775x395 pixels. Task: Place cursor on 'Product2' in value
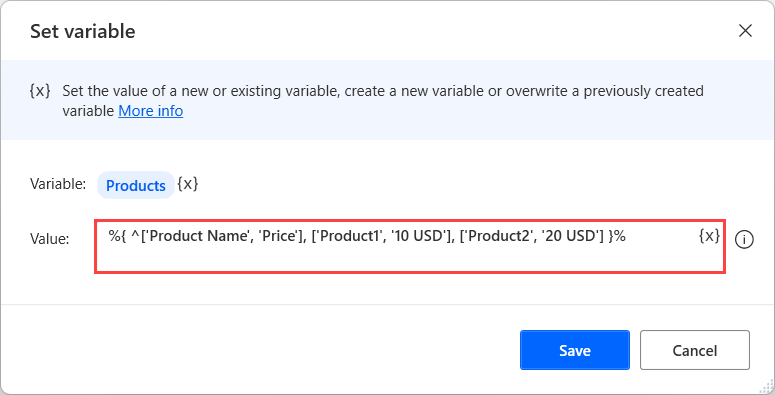[500, 236]
